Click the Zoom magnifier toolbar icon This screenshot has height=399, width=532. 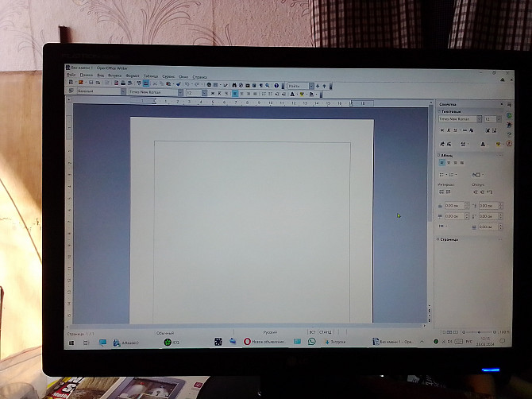click(x=268, y=86)
